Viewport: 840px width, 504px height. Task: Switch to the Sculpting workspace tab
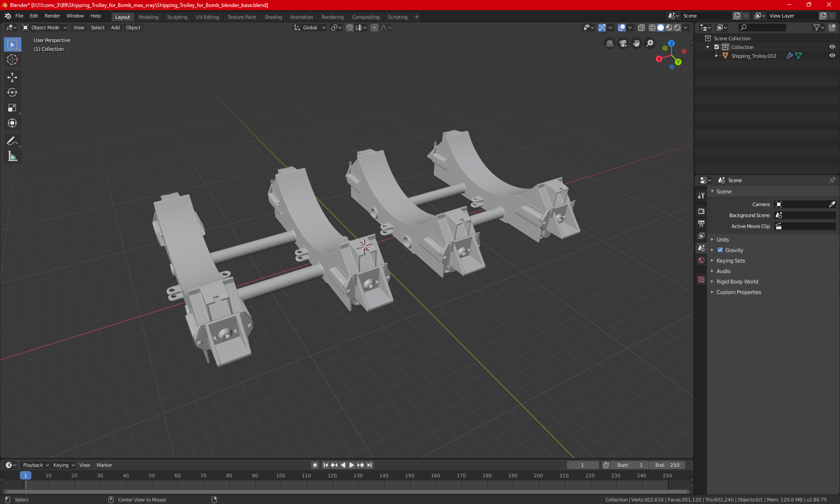coord(177,17)
